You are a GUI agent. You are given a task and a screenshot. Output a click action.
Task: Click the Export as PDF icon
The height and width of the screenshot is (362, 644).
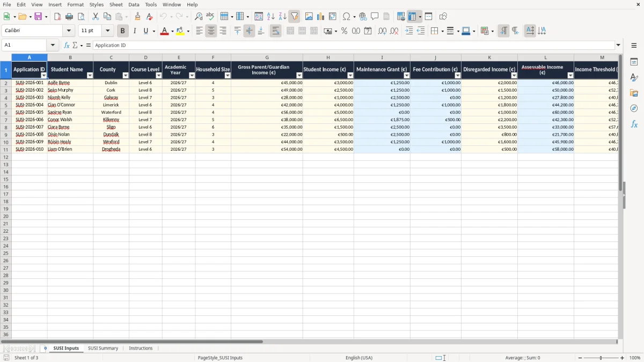57,17
